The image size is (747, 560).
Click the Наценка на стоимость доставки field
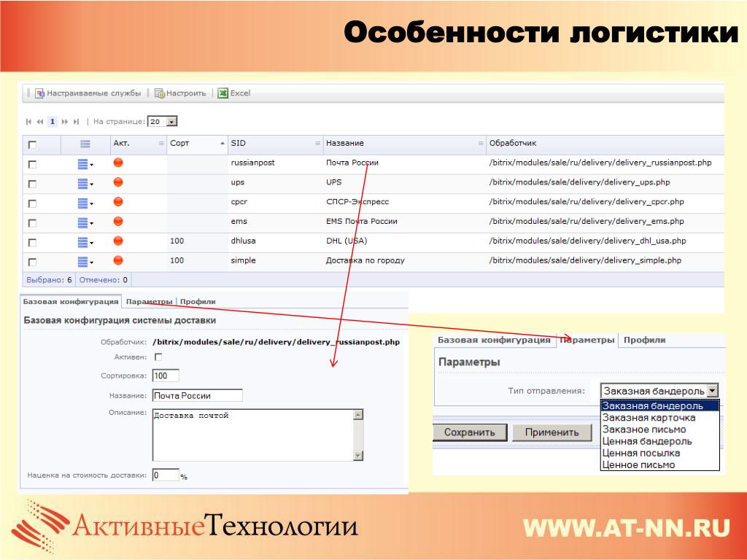click(166, 475)
